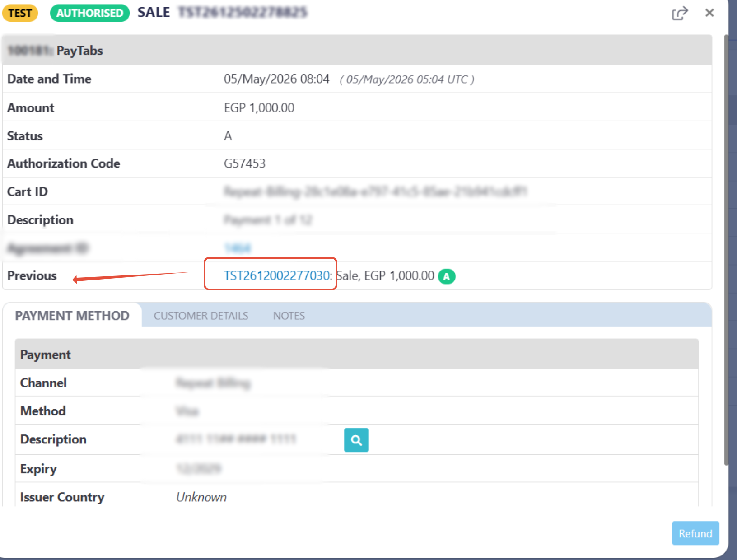
Task: Click the Method row label
Action: tap(43, 411)
